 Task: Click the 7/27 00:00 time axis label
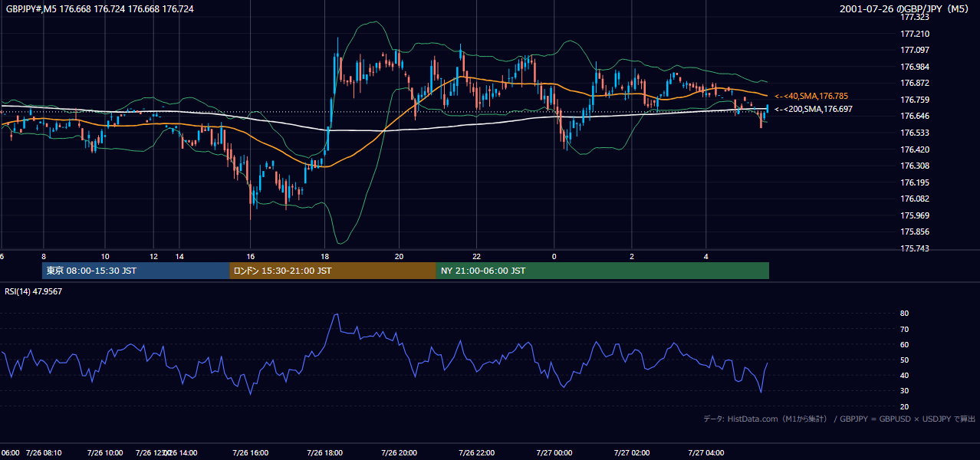coord(554,453)
